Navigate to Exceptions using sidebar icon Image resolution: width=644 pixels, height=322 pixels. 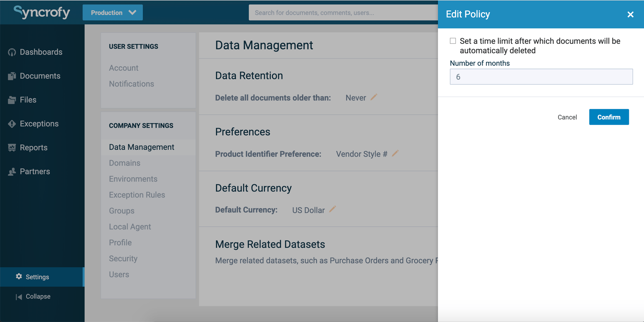click(x=39, y=124)
